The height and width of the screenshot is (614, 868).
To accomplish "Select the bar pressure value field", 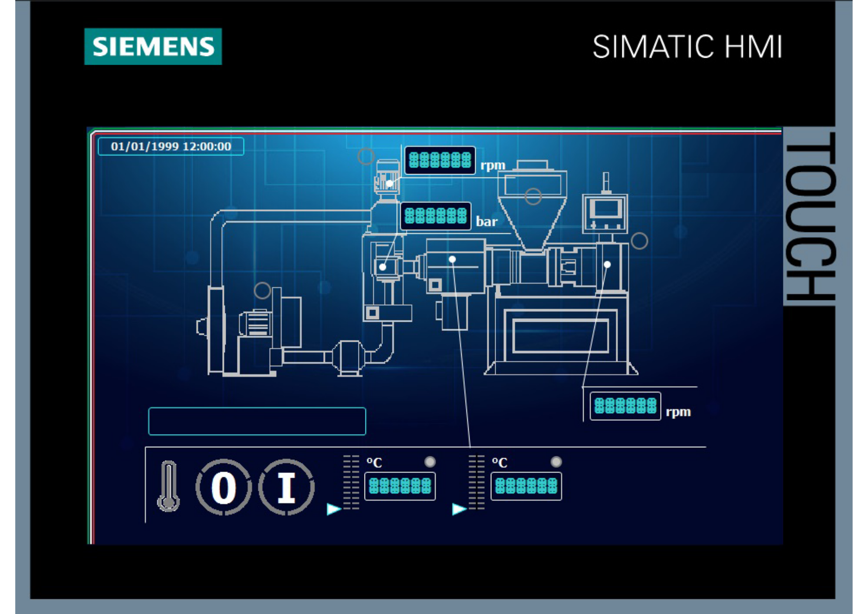I will point(435,216).
